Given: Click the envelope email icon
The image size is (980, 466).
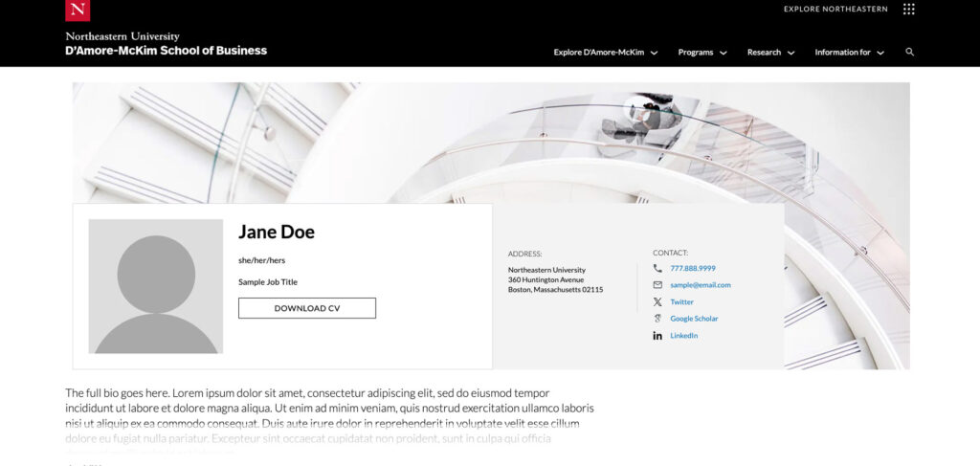Looking at the screenshot, I should (x=657, y=285).
